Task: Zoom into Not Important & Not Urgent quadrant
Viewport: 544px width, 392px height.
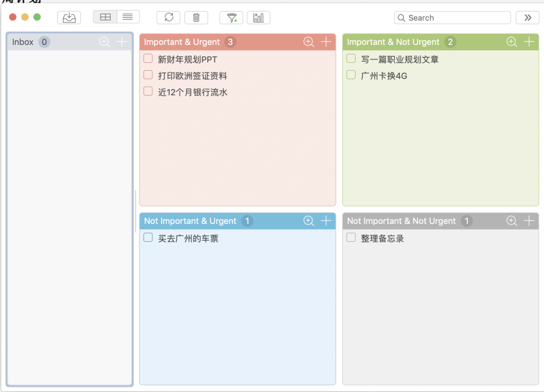Action: click(512, 221)
